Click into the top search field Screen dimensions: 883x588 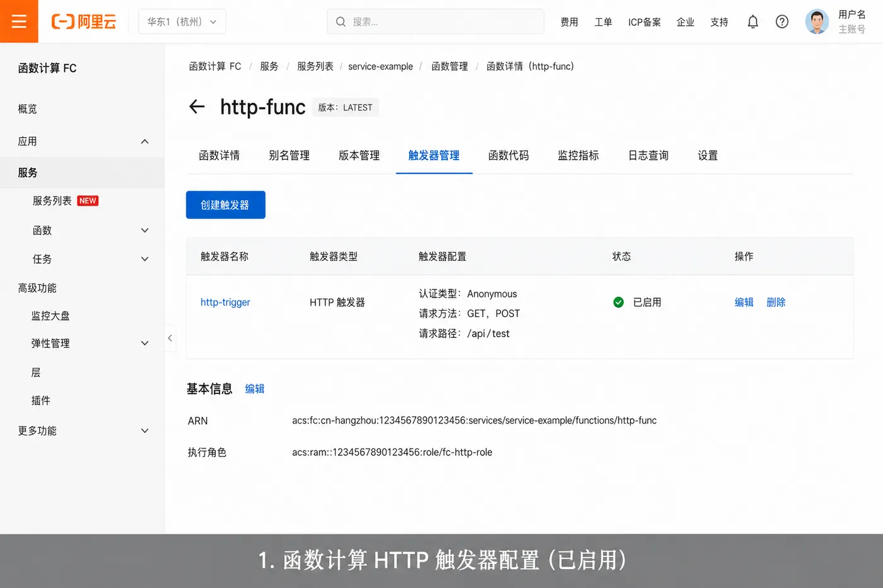[x=435, y=22]
